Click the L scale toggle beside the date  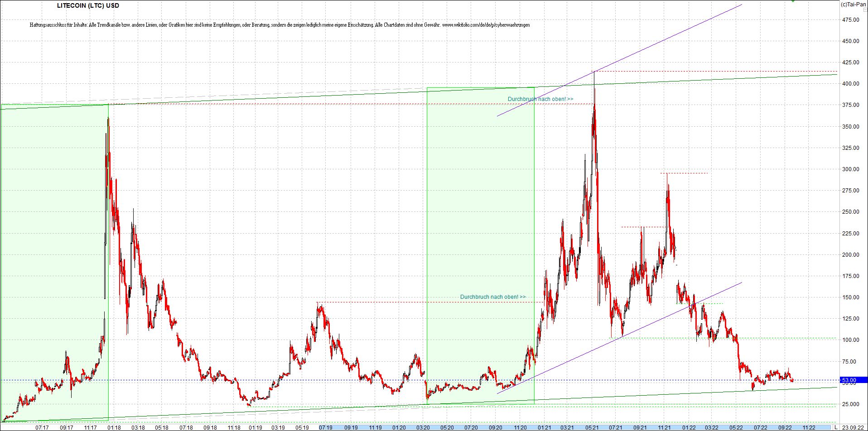coord(836,427)
